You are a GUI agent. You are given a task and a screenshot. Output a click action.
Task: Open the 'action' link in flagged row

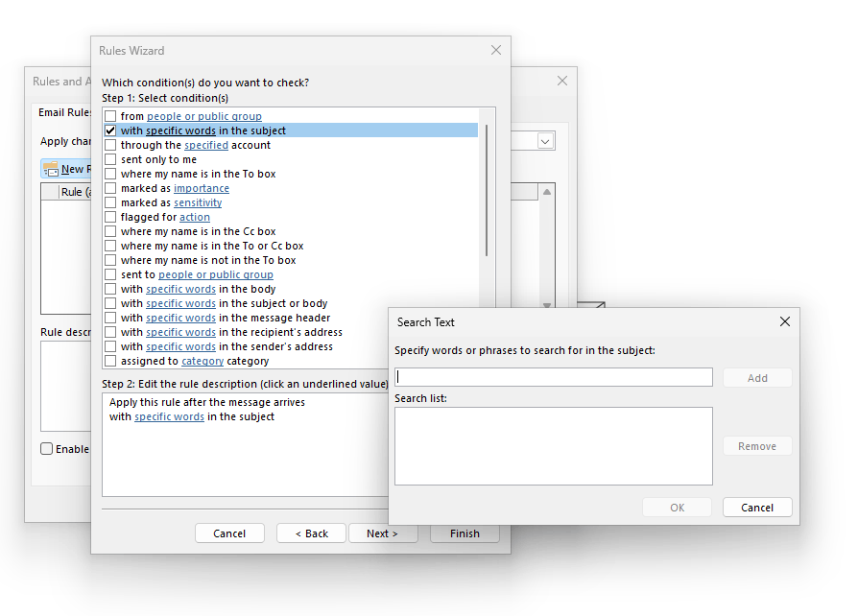pos(194,217)
